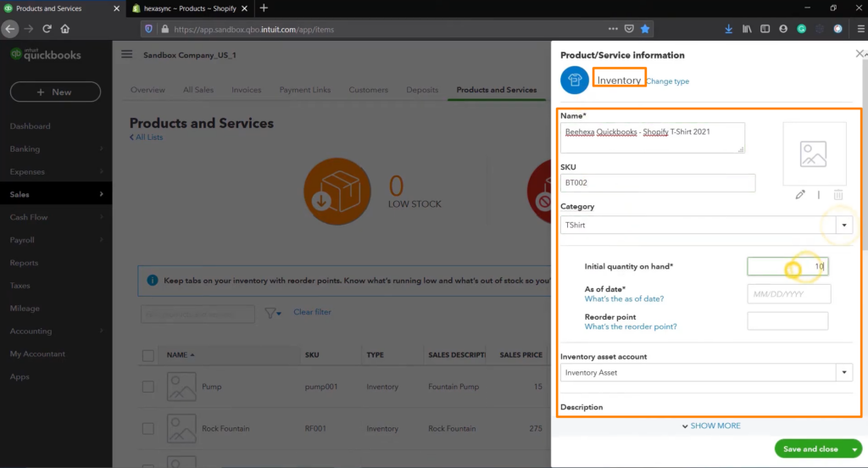Click the Clear filter link
The height and width of the screenshot is (468, 868).
pyautogui.click(x=312, y=312)
